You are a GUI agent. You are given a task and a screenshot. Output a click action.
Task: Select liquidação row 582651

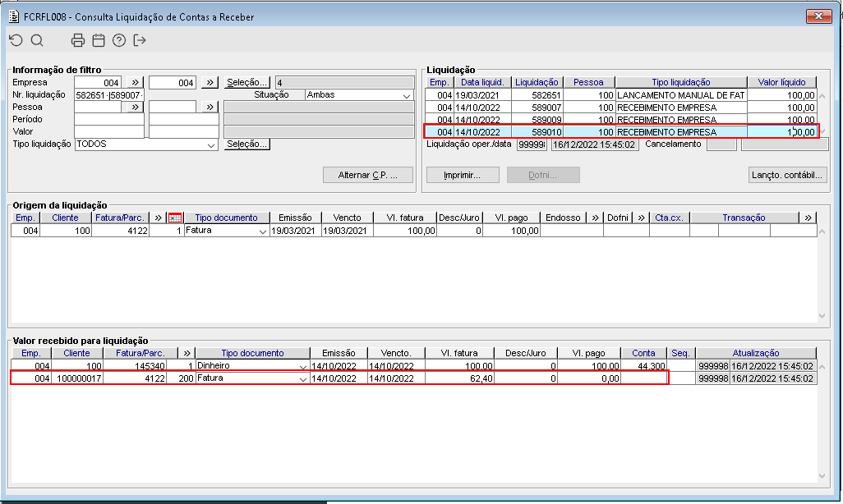(621, 95)
